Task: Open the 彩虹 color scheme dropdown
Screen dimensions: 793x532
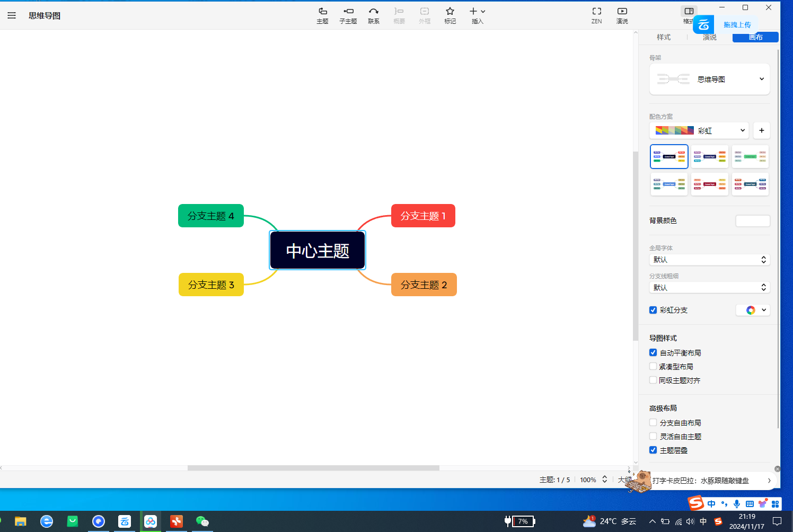Action: pos(699,130)
